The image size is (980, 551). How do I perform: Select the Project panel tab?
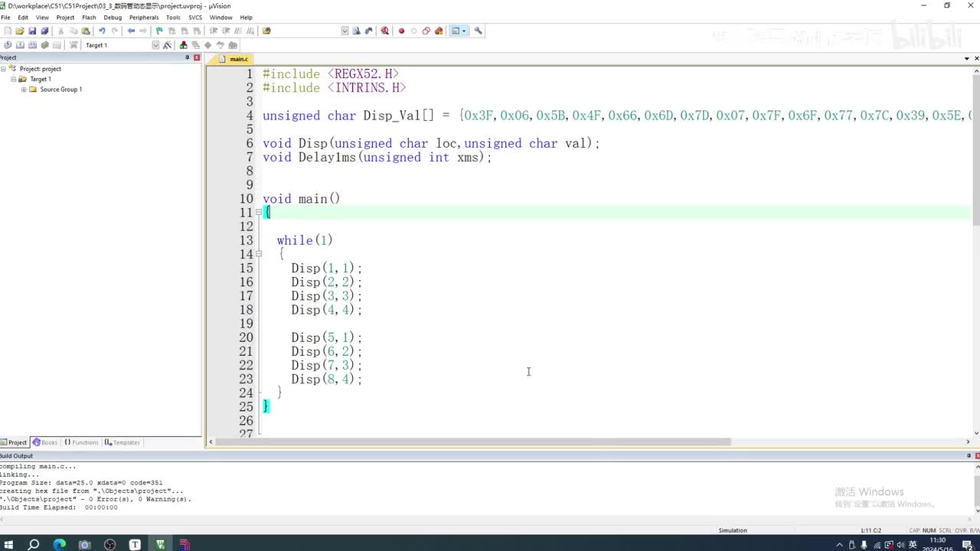point(15,442)
